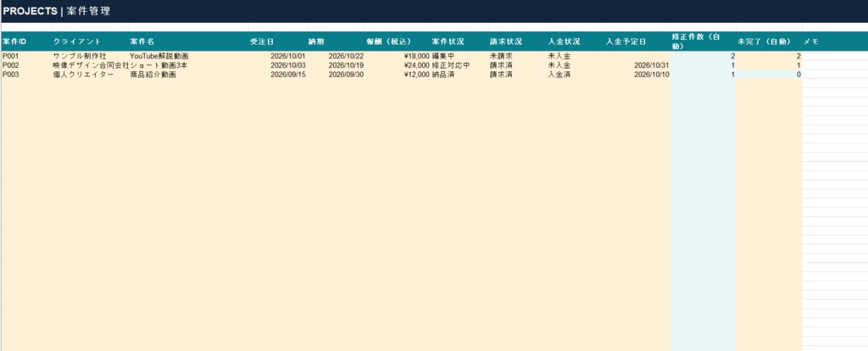Screen dimensions: 868x351
Task: Select the 2026/09/15 order date cell
Action: click(278, 75)
